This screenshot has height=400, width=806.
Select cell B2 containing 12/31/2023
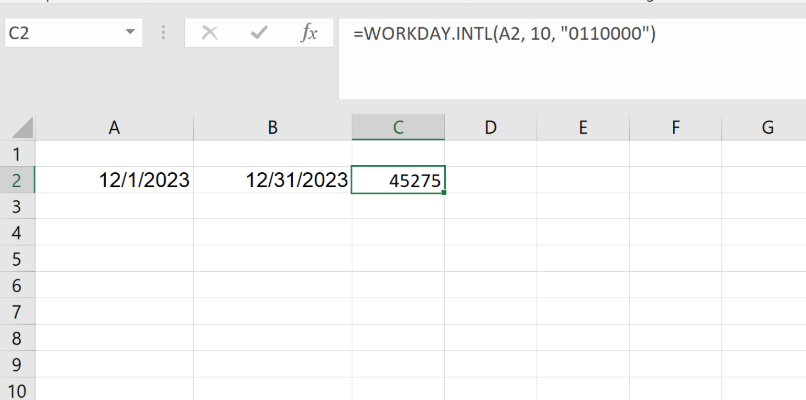coord(272,180)
